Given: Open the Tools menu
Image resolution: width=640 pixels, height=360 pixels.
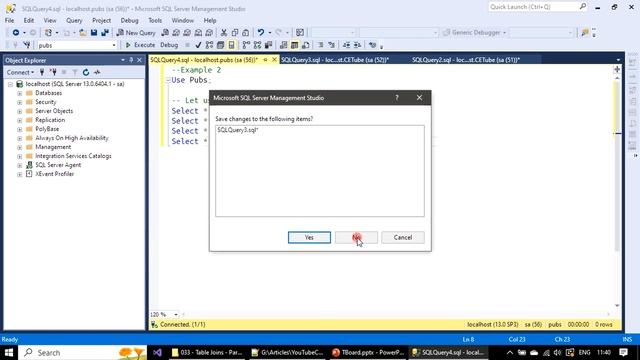Looking at the screenshot, I should point(155,20).
